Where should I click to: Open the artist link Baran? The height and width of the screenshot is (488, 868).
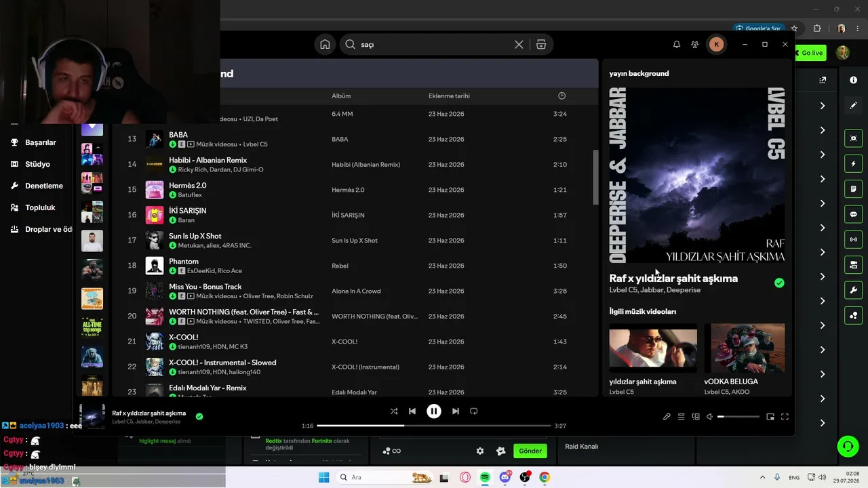pos(186,220)
